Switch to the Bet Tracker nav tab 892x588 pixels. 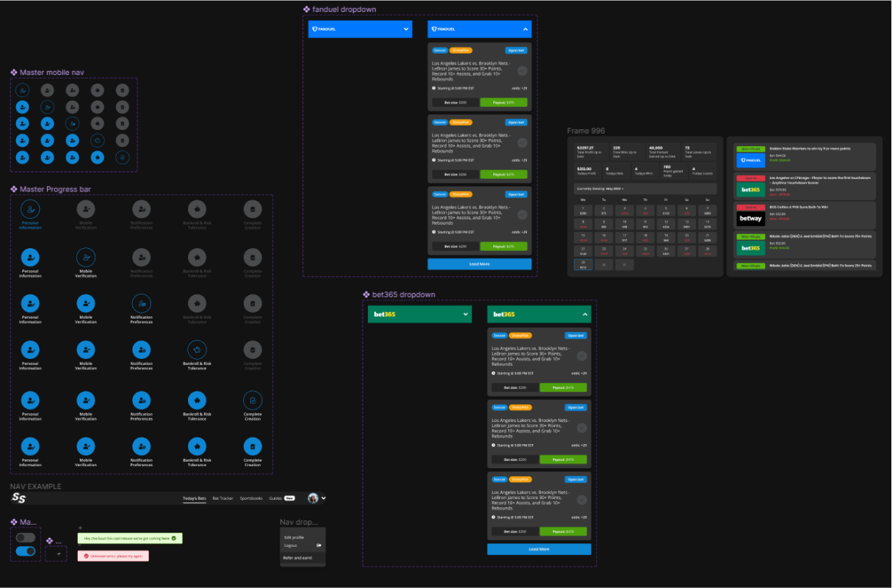pyautogui.click(x=222, y=498)
